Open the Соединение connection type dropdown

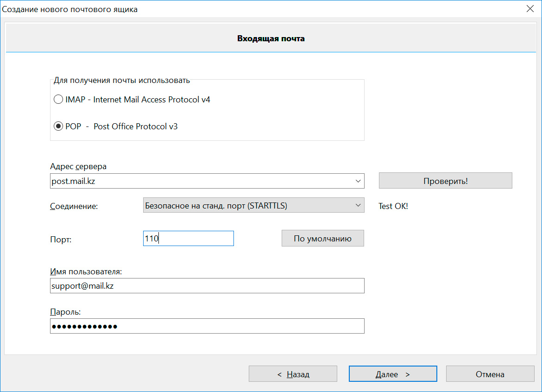click(x=253, y=206)
